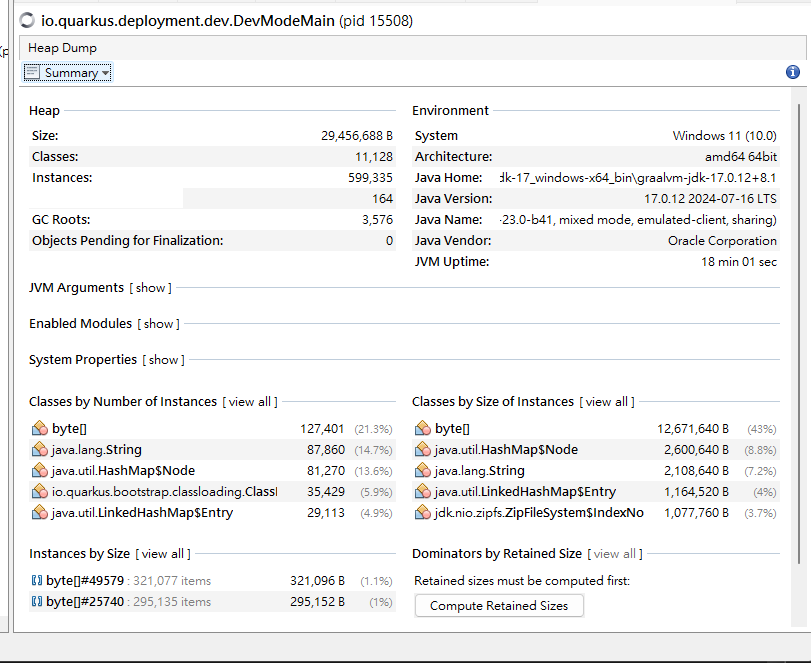Click Compute Retained Sizes button

point(499,606)
